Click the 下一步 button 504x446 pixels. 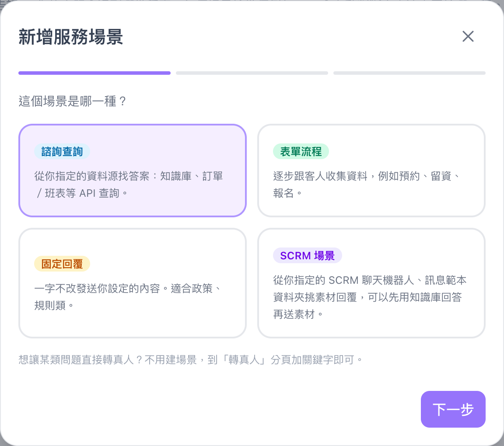tap(453, 409)
